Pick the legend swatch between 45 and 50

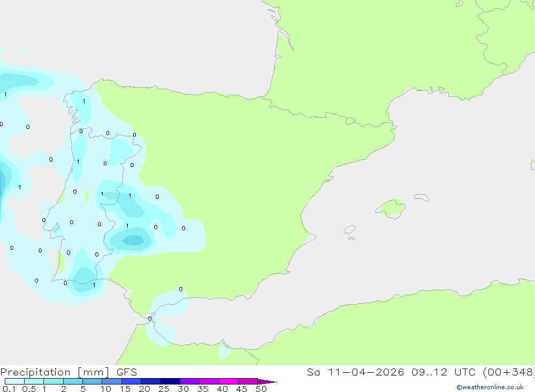(x=248, y=381)
